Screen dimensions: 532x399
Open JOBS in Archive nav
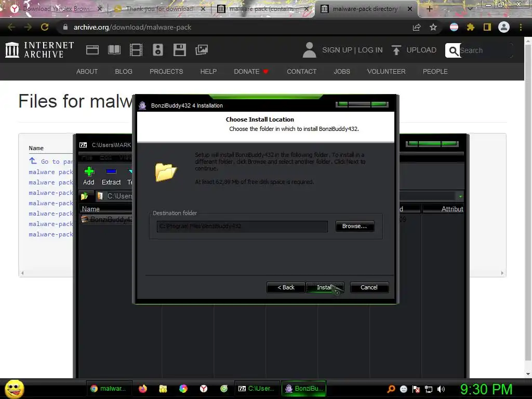(342, 72)
